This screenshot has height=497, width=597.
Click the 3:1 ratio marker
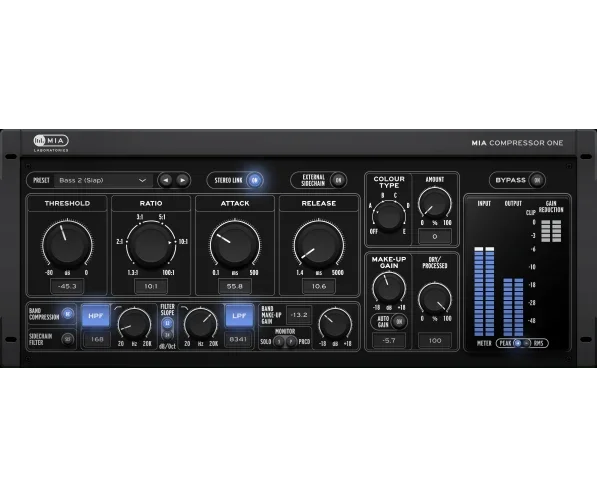[x=140, y=217]
